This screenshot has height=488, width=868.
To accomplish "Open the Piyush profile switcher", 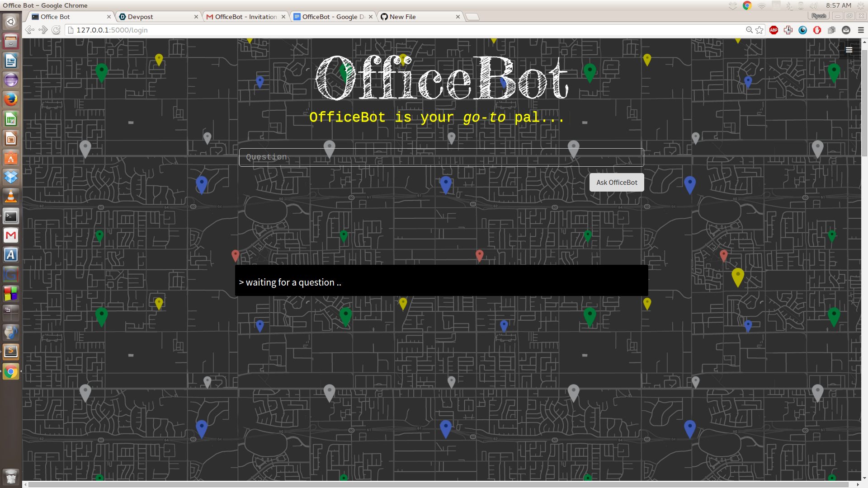I will click(x=818, y=16).
